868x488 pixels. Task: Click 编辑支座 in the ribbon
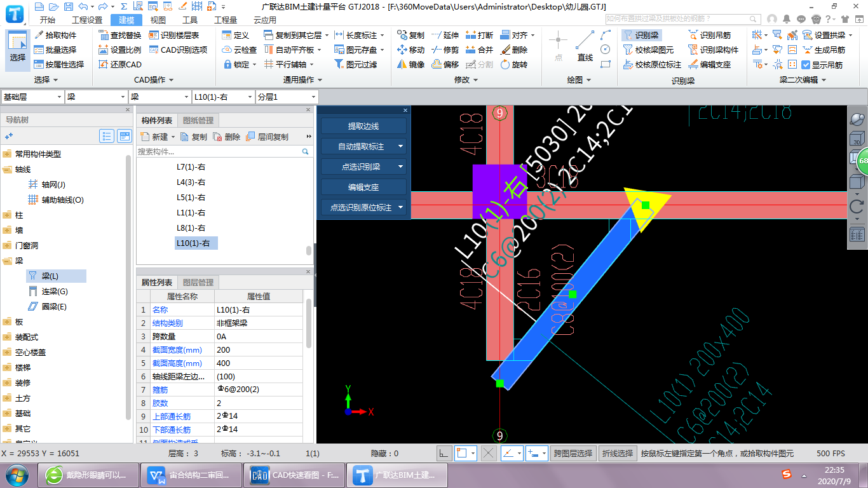[709, 64]
